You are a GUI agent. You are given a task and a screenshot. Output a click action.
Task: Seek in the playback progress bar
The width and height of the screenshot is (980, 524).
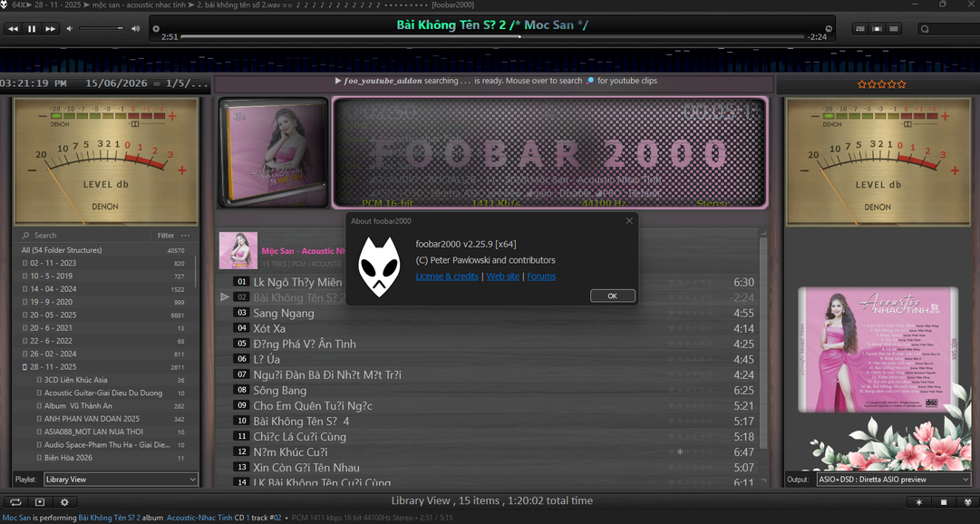click(x=491, y=37)
